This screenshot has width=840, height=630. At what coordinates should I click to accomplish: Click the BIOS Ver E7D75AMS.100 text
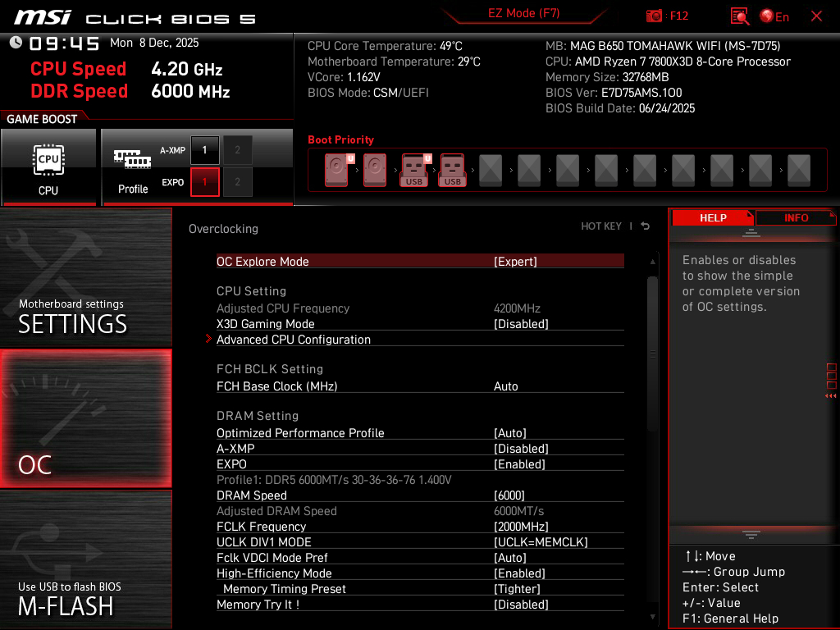[614, 93]
